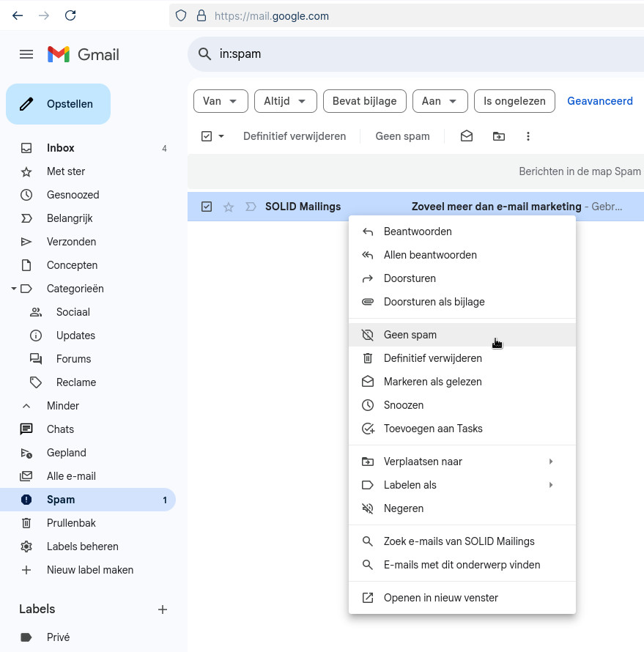This screenshot has height=652, width=644.
Task: Choose E-mails met dit onderwerp vinden
Action: tap(462, 565)
